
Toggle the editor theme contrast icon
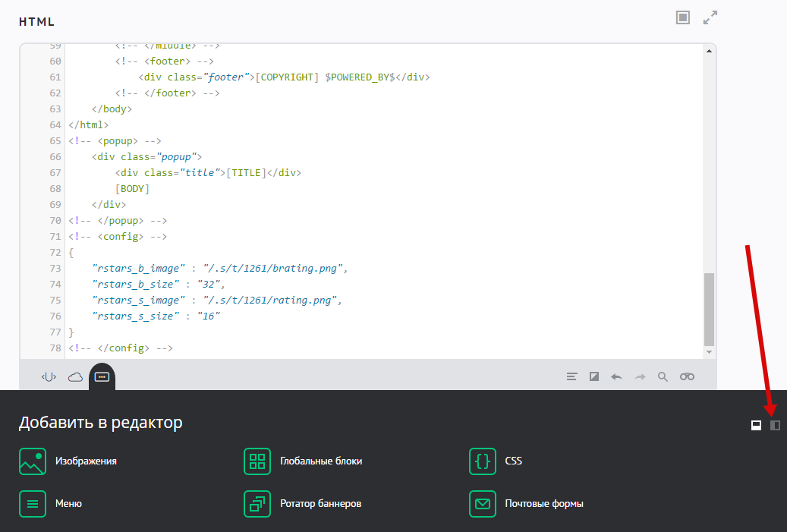coord(594,376)
